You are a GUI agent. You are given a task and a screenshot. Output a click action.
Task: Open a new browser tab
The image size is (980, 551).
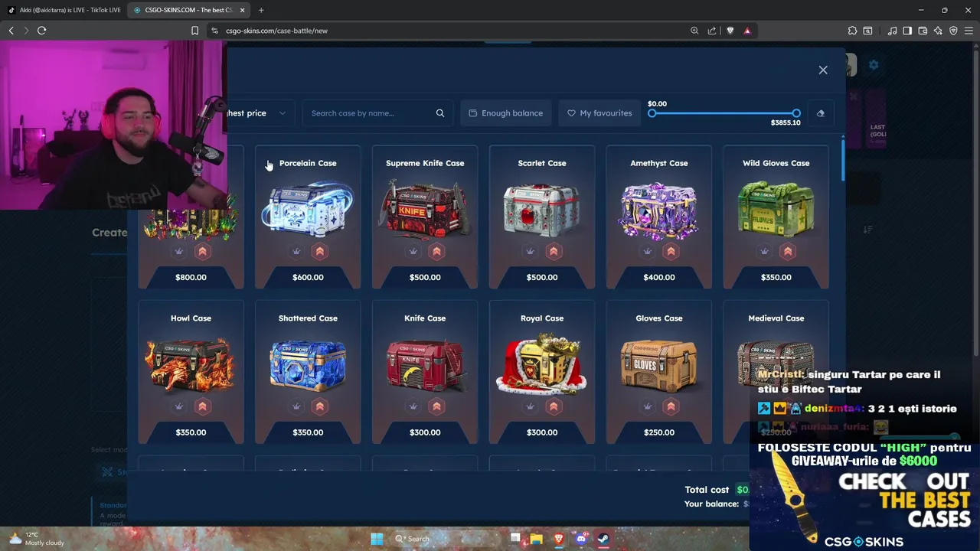(261, 10)
